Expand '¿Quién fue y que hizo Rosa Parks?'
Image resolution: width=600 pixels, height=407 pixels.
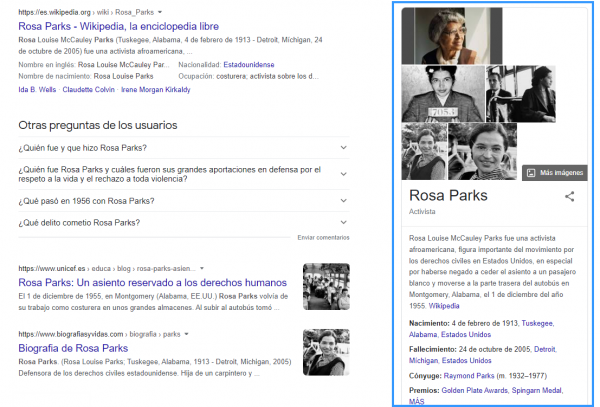(x=184, y=148)
